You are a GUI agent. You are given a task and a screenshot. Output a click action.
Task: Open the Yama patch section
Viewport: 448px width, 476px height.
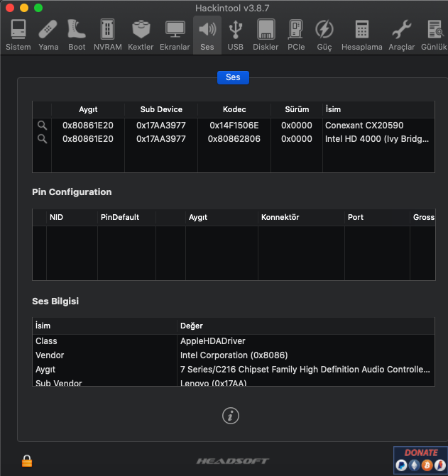[x=48, y=35]
